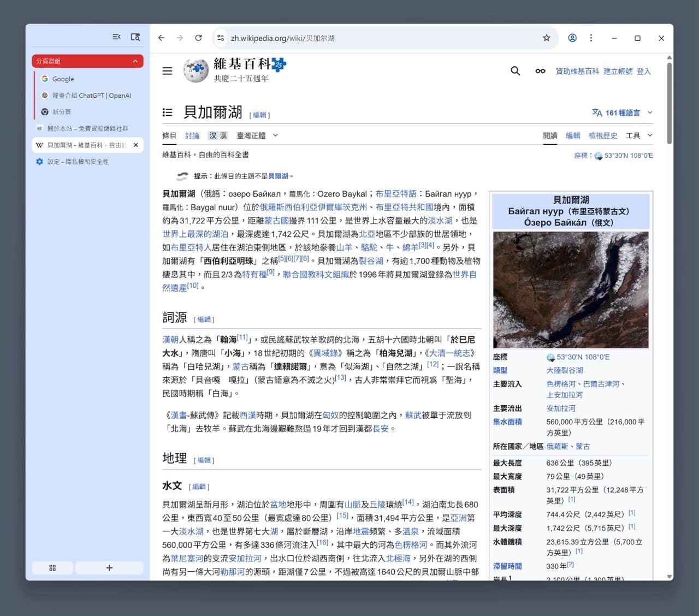Click the browser back arrow
The height and width of the screenshot is (616, 699).
tap(161, 38)
